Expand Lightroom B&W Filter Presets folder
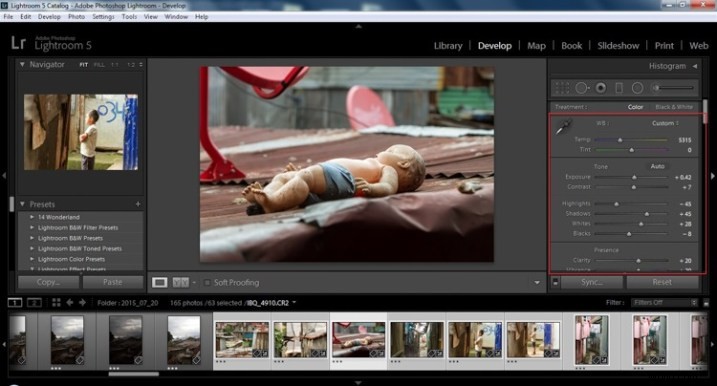This screenshot has height=386, width=717. 32,227
